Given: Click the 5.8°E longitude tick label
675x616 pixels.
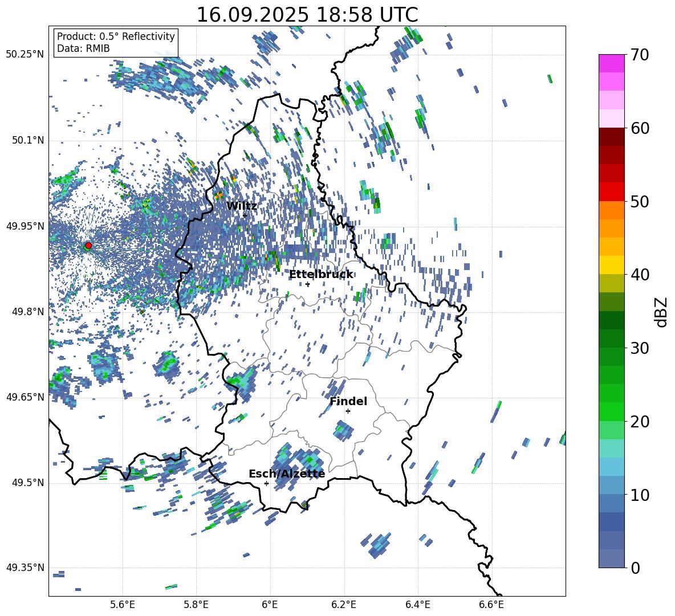Looking at the screenshot, I should 196,605.
